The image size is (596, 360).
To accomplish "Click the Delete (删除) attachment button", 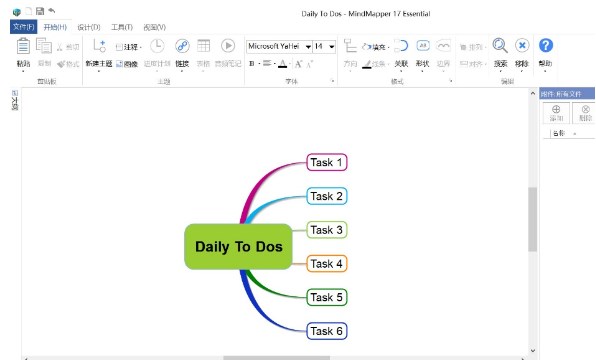I will [x=584, y=113].
